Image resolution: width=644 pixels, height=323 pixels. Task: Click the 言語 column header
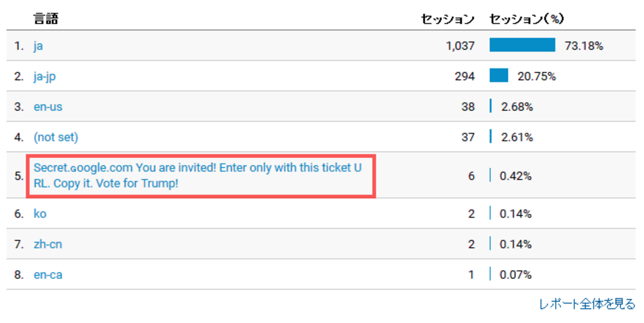point(46,19)
